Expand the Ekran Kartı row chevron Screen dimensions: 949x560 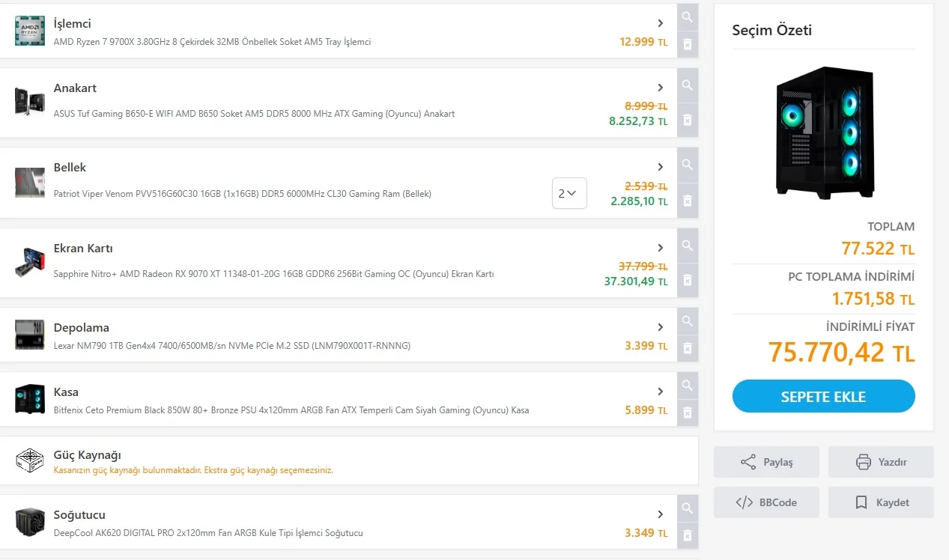click(x=660, y=248)
